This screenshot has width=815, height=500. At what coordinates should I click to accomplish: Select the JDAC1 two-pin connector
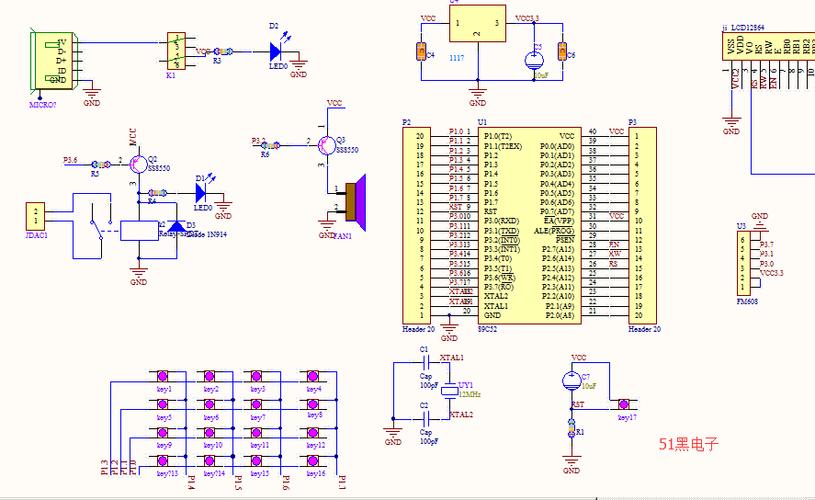coord(35,216)
